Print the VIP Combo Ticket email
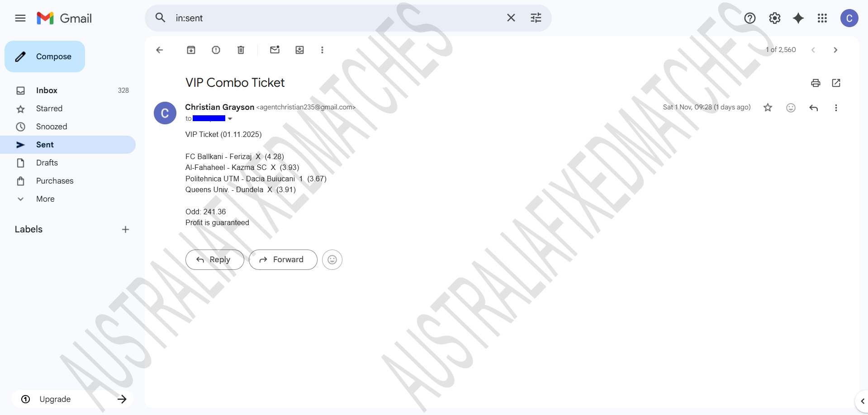Screen dimensions: 868x415 click(x=816, y=83)
